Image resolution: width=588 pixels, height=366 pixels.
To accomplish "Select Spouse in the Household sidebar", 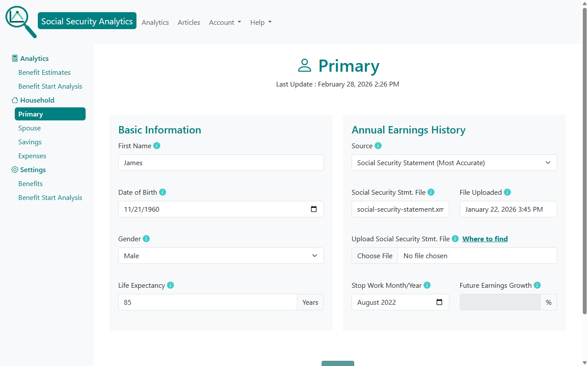I will [x=29, y=128].
